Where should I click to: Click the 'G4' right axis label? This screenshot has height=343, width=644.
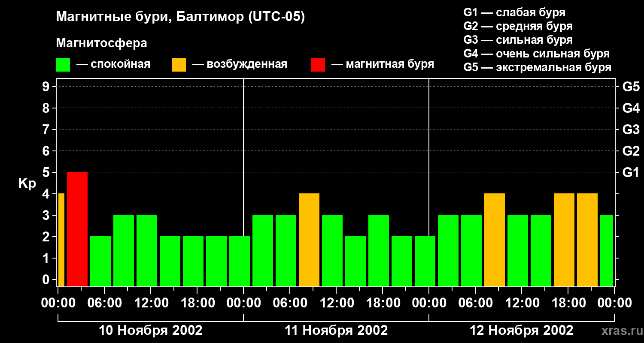pos(631,108)
